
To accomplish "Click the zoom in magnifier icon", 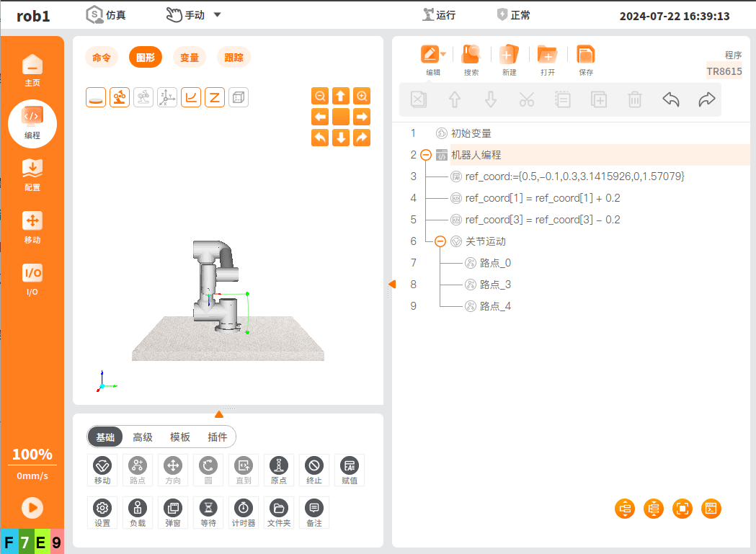I will (362, 96).
